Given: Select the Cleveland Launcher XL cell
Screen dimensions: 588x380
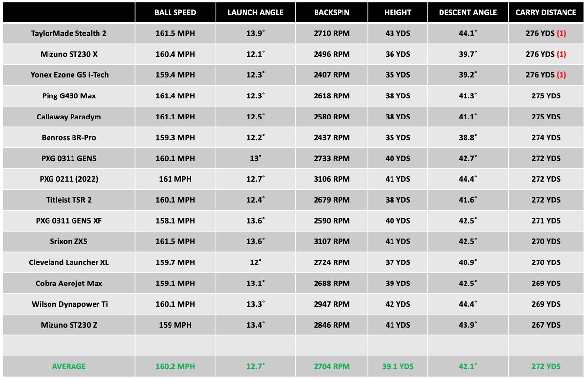Looking at the screenshot, I should [69, 262].
